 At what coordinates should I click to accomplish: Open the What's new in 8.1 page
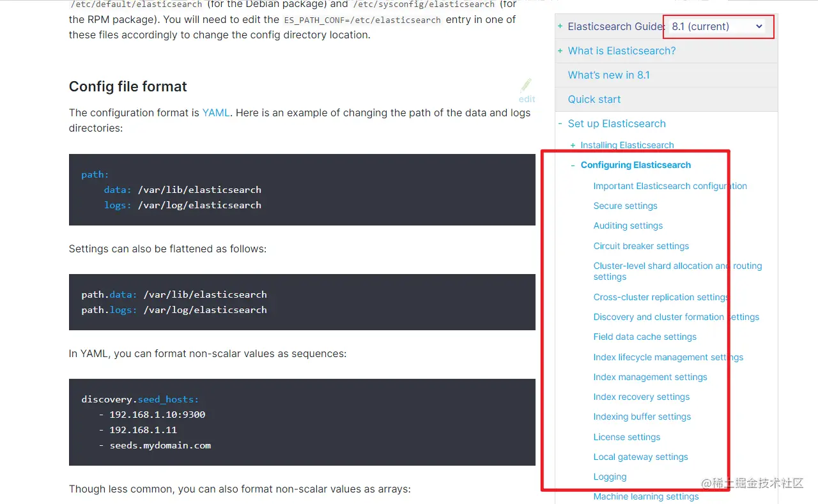point(608,75)
